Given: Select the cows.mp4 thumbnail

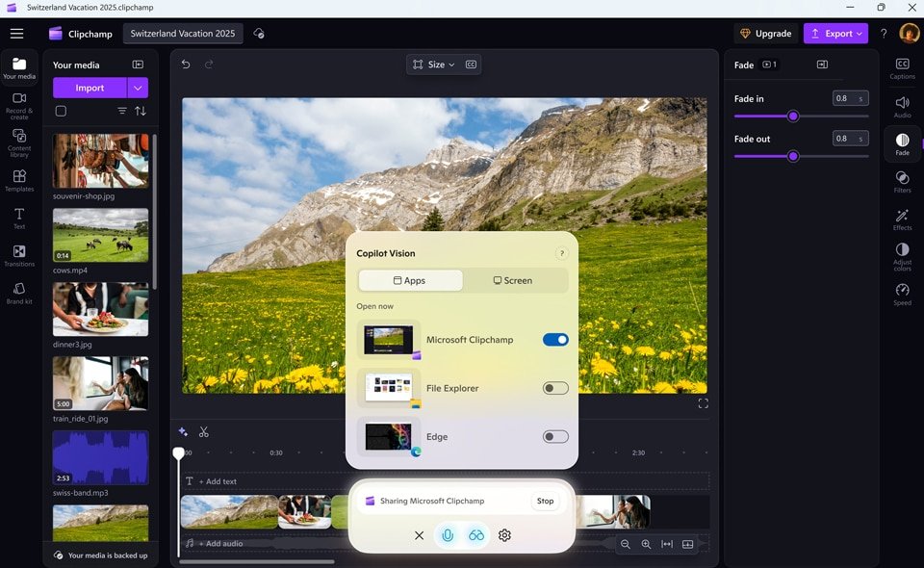Looking at the screenshot, I should point(101,235).
